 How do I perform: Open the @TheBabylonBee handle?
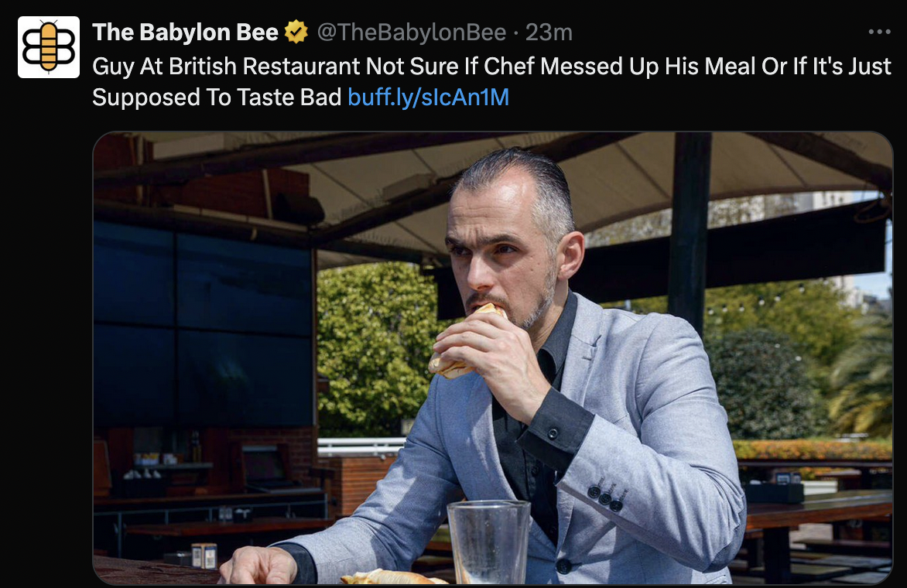(411, 32)
